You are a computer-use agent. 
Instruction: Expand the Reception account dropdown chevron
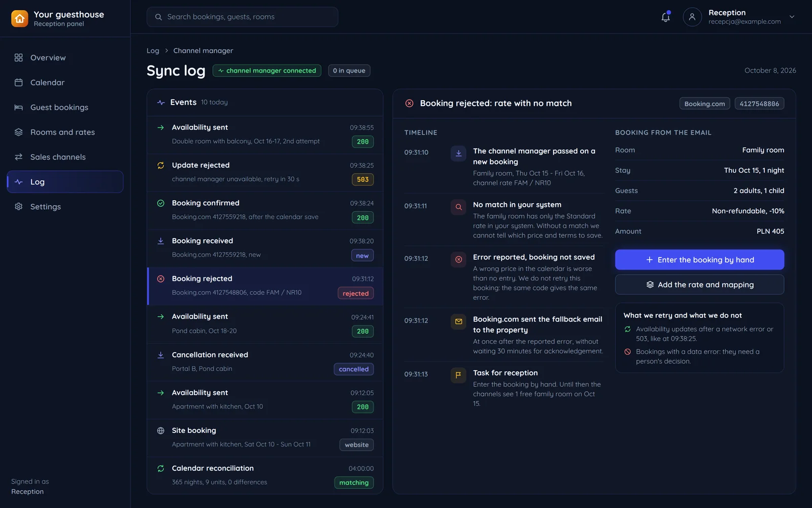(x=792, y=17)
